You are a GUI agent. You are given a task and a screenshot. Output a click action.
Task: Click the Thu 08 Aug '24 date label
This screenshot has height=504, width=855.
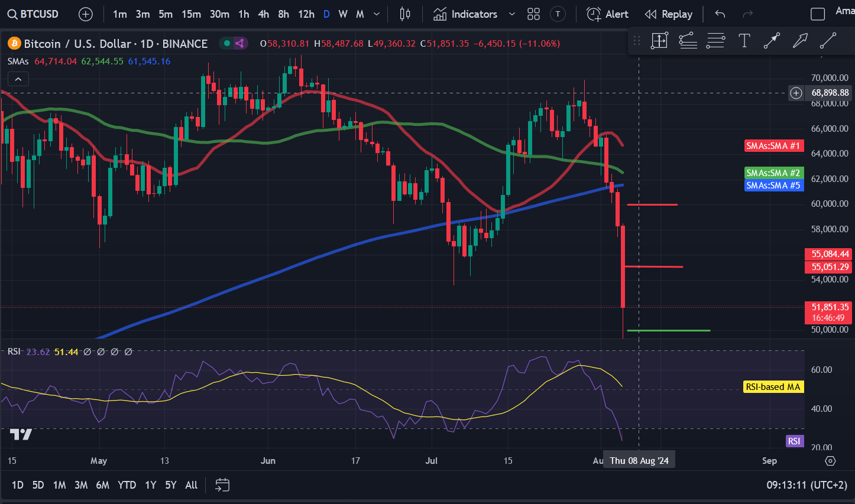[639, 461]
